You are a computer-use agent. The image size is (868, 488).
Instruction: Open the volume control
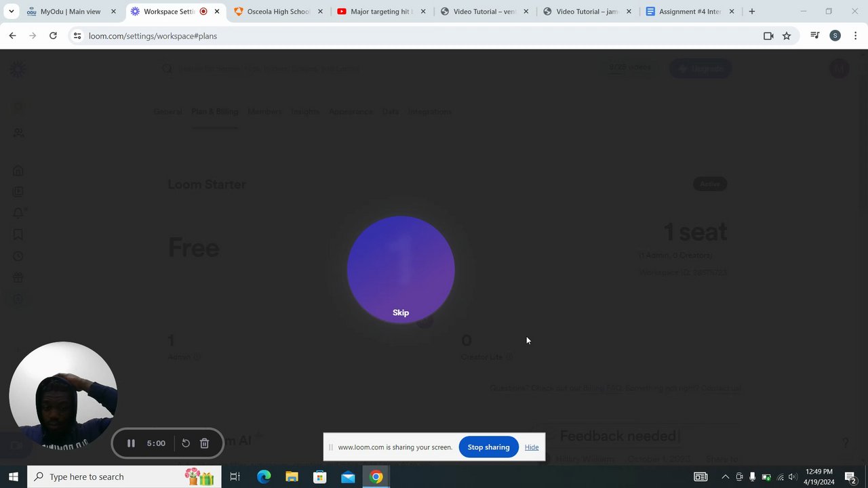tap(793, 477)
